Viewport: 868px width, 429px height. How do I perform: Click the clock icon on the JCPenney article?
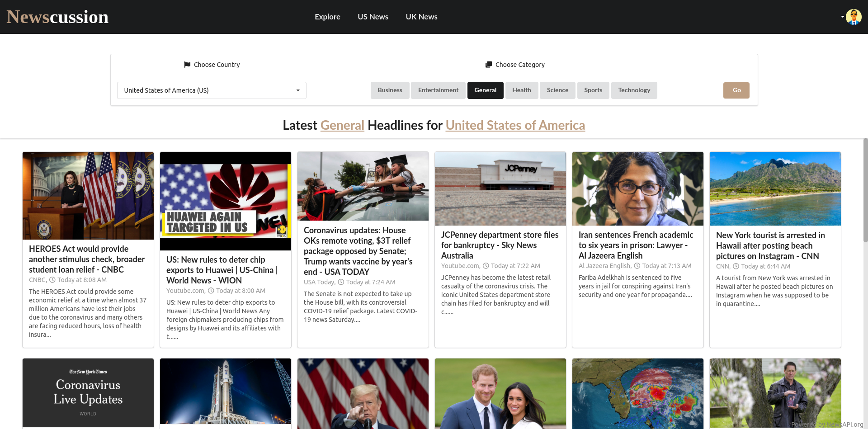pyautogui.click(x=486, y=266)
